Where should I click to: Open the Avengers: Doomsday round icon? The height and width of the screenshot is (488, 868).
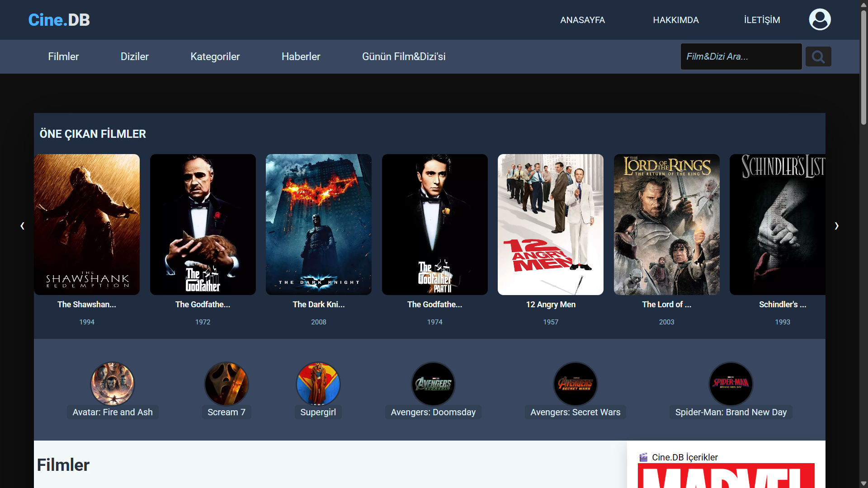433,384
